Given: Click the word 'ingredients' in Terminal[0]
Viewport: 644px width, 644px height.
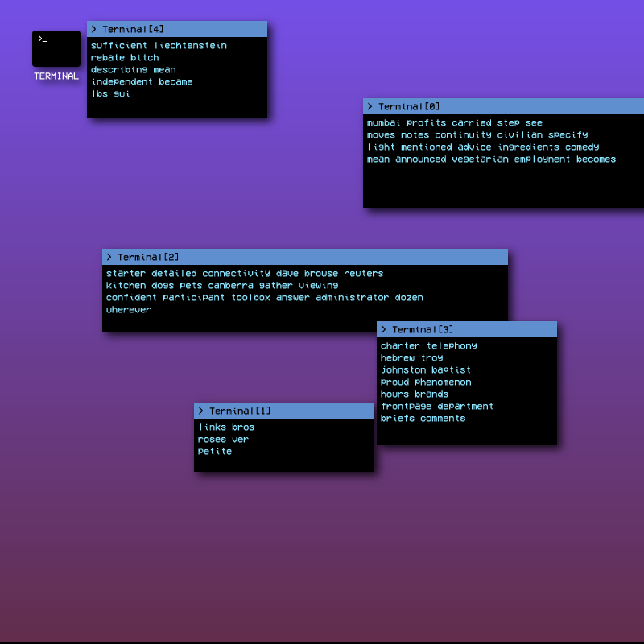Looking at the screenshot, I should (x=529, y=147).
